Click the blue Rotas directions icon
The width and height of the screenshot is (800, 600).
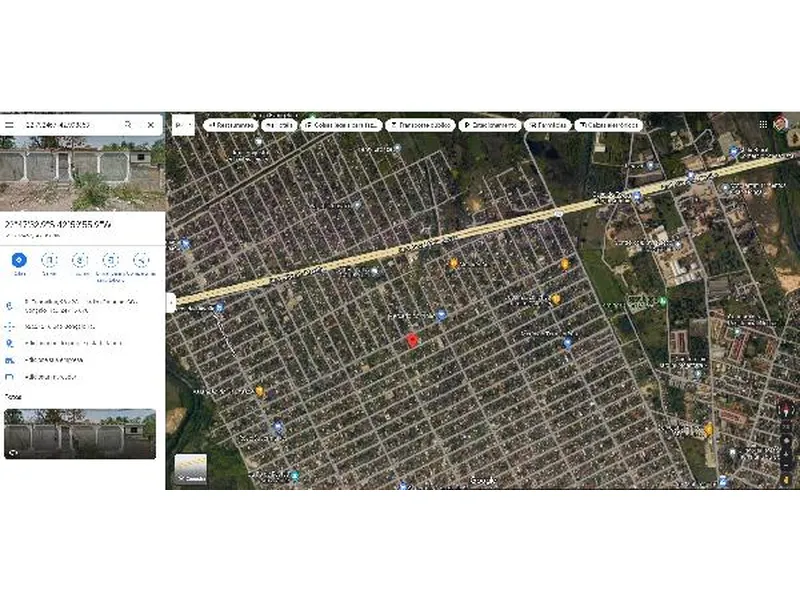pyautogui.click(x=19, y=260)
